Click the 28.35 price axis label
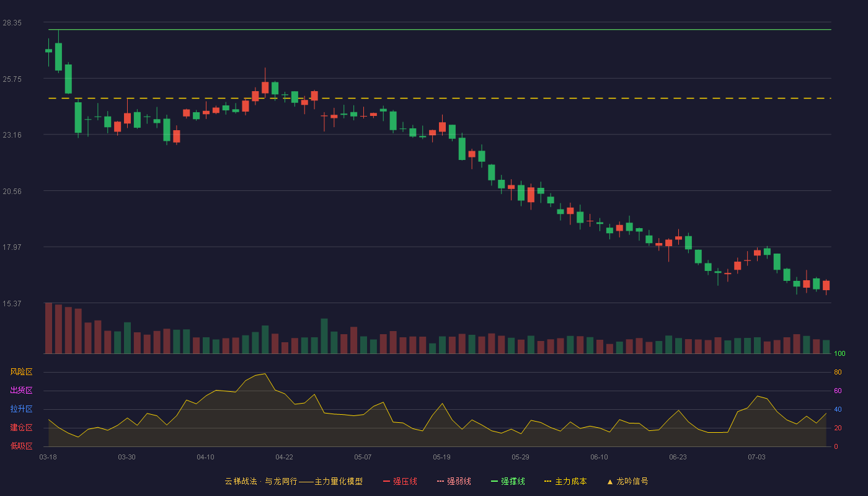Viewport: 868px width, 496px height. click(12, 23)
